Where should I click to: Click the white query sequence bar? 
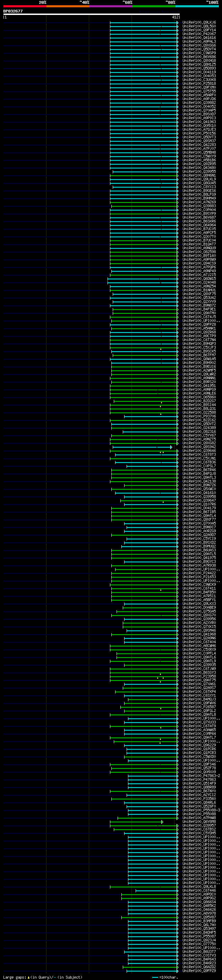pyautogui.click(x=92, y=14)
